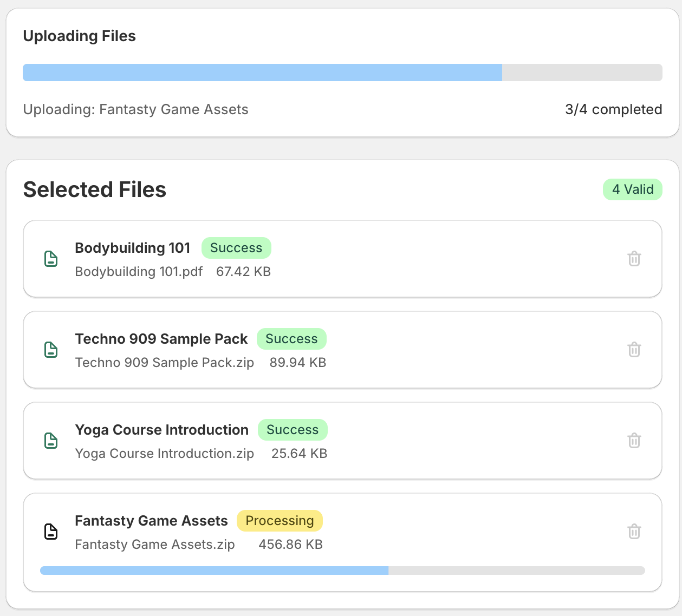Viewport: 682px width, 616px height.
Task: Select the Techno 909 Sample Pack file icon
Action: 51,350
